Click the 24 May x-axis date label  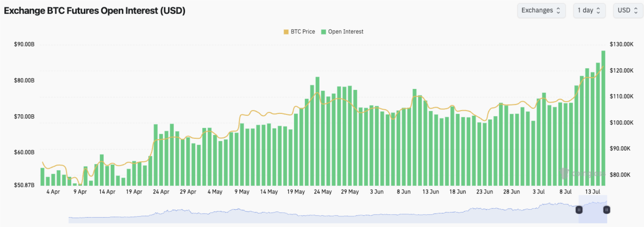click(323, 192)
